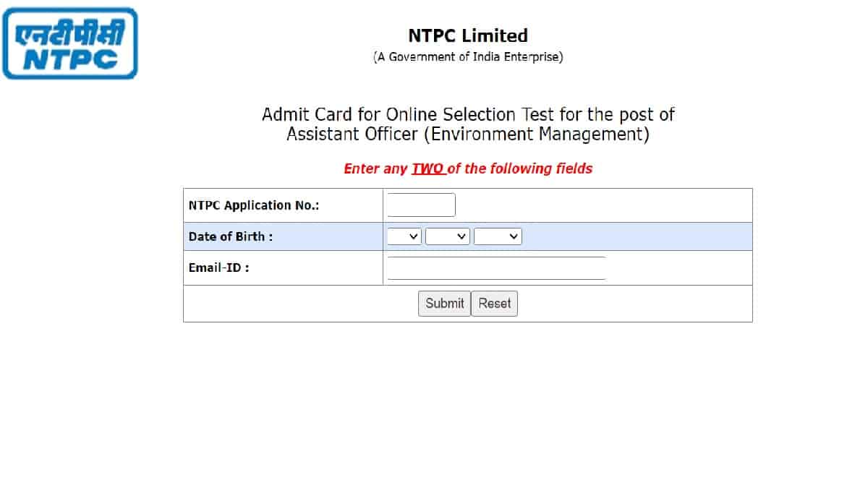Click inside the NTPC Application No. field
The height and width of the screenshot is (488, 868).
coord(421,205)
